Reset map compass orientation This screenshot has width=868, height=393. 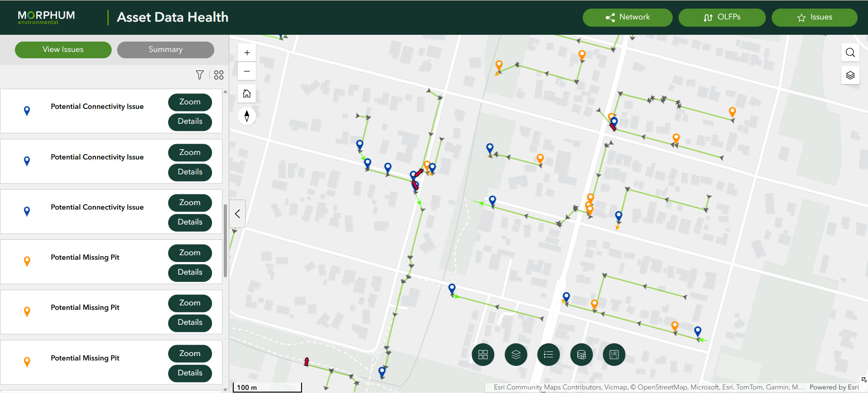[x=247, y=116]
